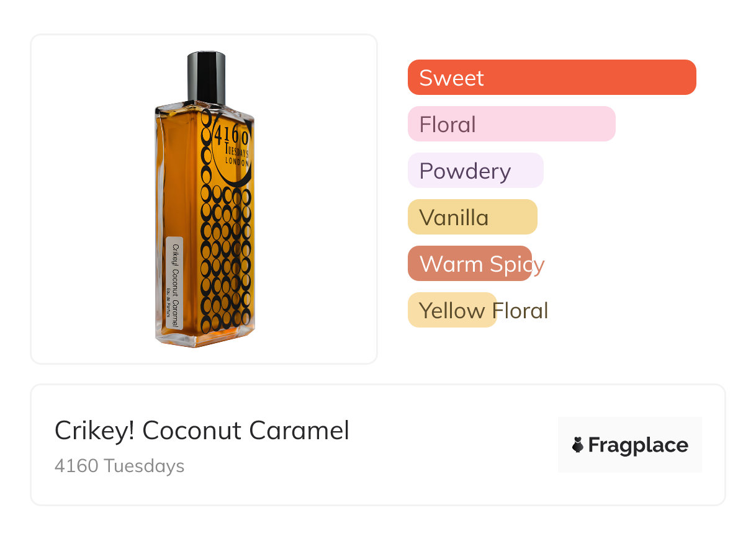Click the black circle pattern on the bottle

[x=226, y=261]
